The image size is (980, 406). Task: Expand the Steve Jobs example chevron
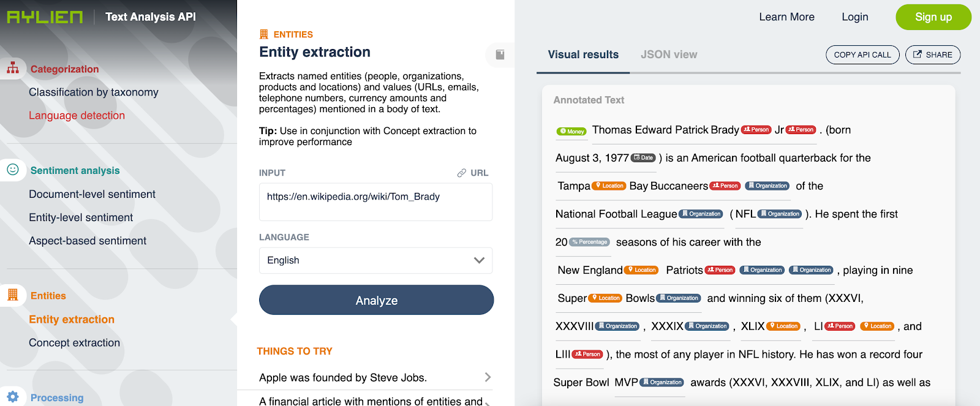[488, 377]
